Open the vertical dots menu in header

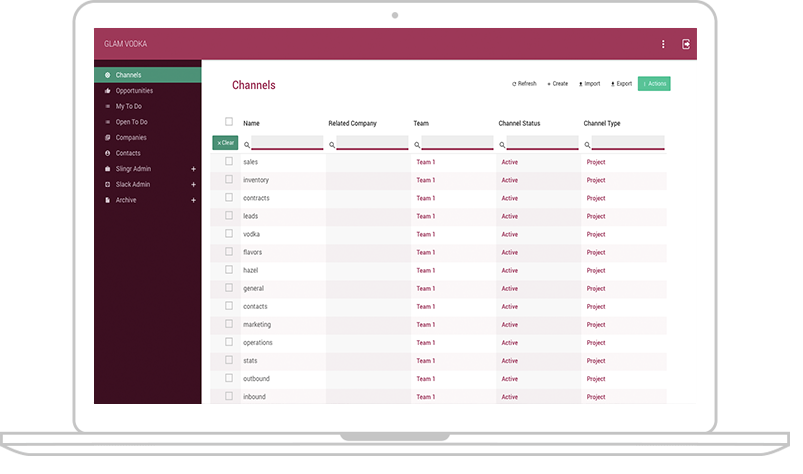663,44
